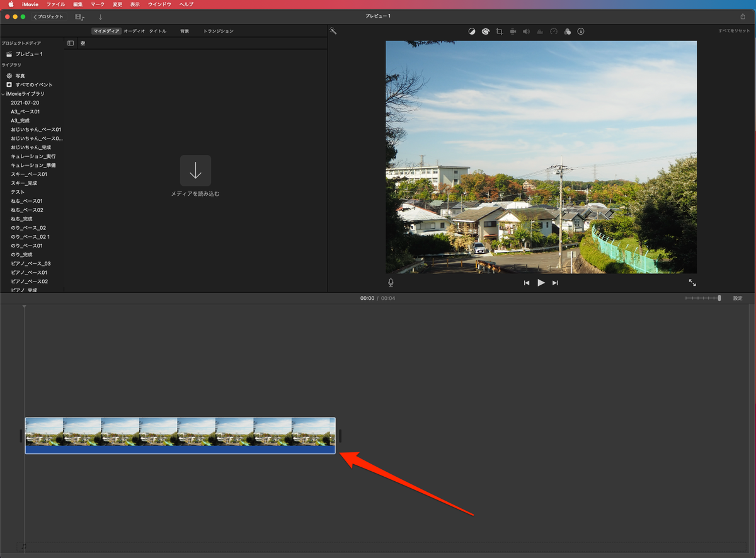756x558 pixels.
Task: Open the 変更 menu
Action: 118,4
